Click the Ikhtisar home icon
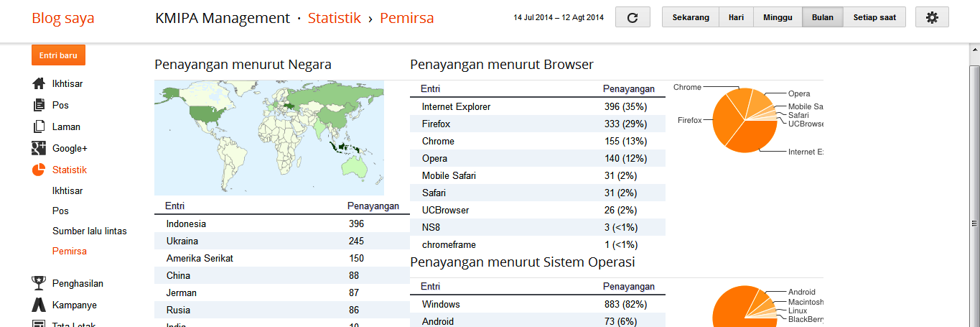Screen dimensions: 980x327 (39, 83)
